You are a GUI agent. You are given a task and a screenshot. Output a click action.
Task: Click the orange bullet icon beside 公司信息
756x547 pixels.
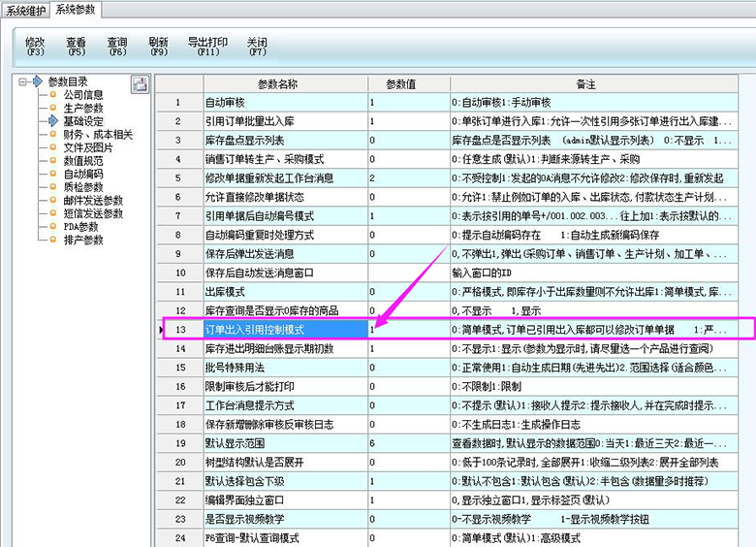click(x=53, y=95)
